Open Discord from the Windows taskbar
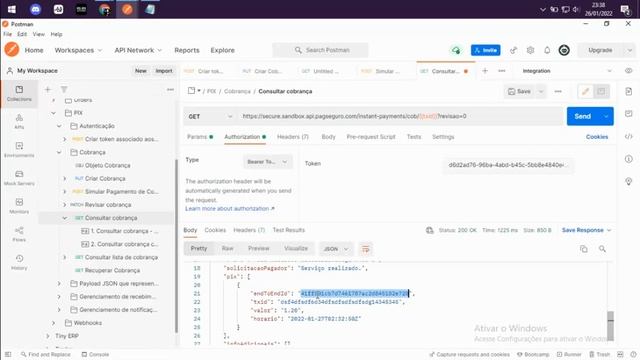This screenshot has width=640, height=360. (x=36, y=9)
